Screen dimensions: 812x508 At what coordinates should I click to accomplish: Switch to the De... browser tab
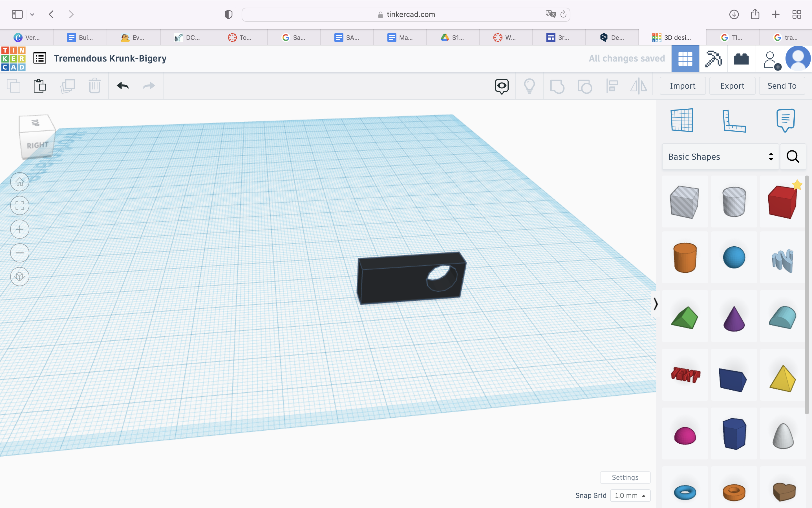pos(612,37)
